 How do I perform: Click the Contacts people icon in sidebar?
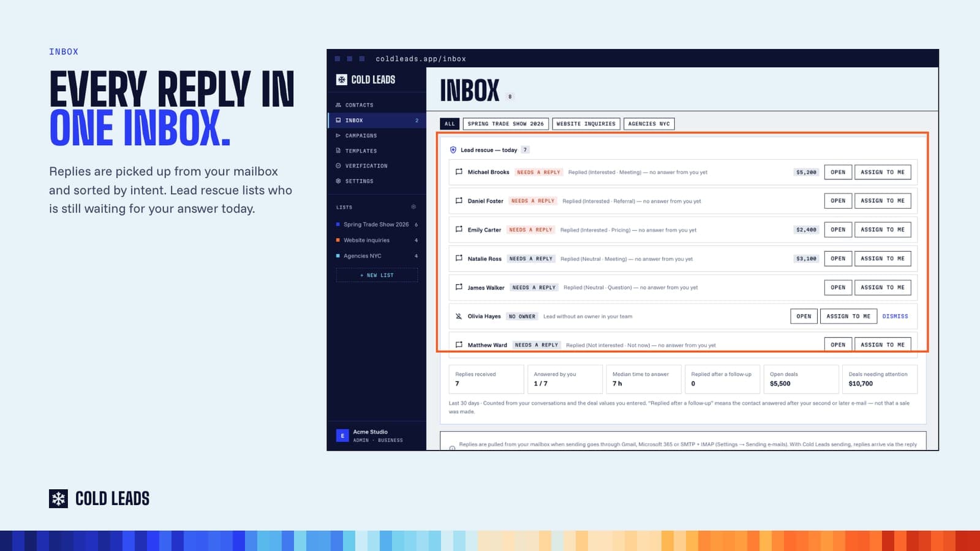point(338,105)
